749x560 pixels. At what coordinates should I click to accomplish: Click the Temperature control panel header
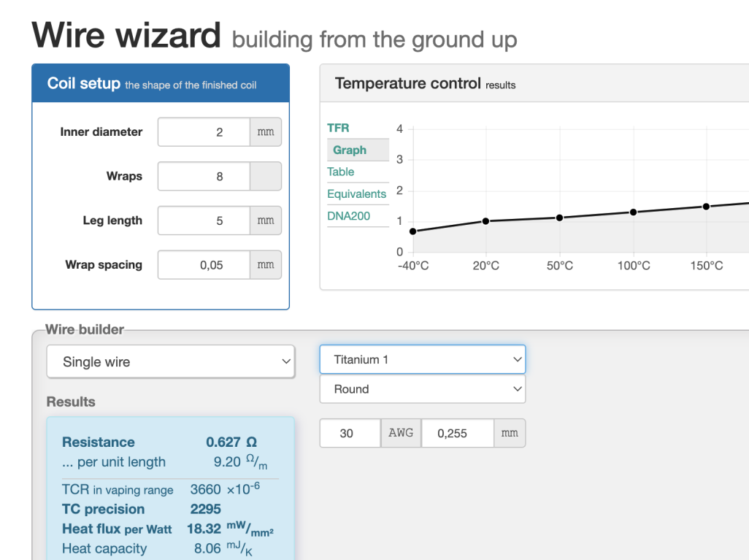coord(534,83)
